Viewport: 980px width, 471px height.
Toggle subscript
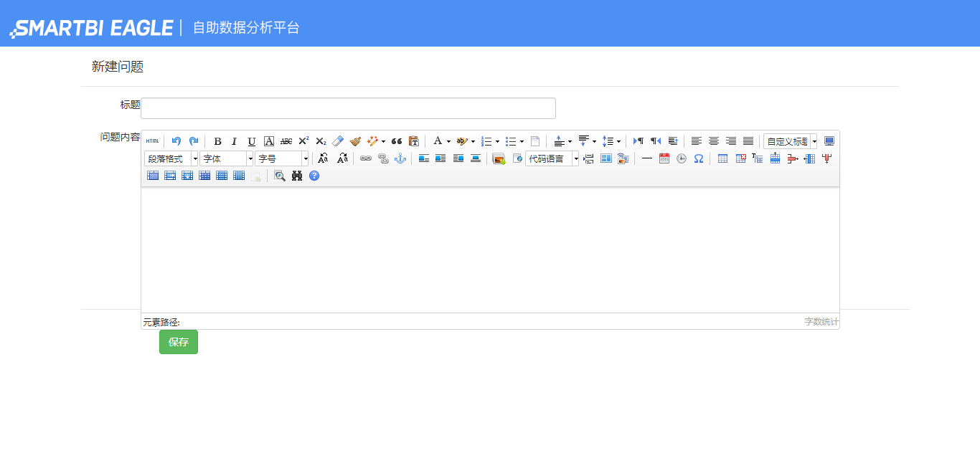point(321,141)
